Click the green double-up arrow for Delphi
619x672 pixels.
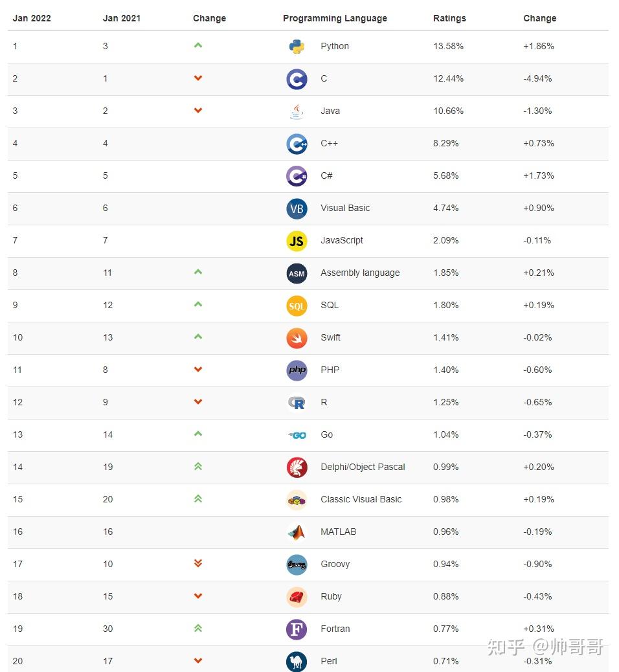[x=198, y=466]
